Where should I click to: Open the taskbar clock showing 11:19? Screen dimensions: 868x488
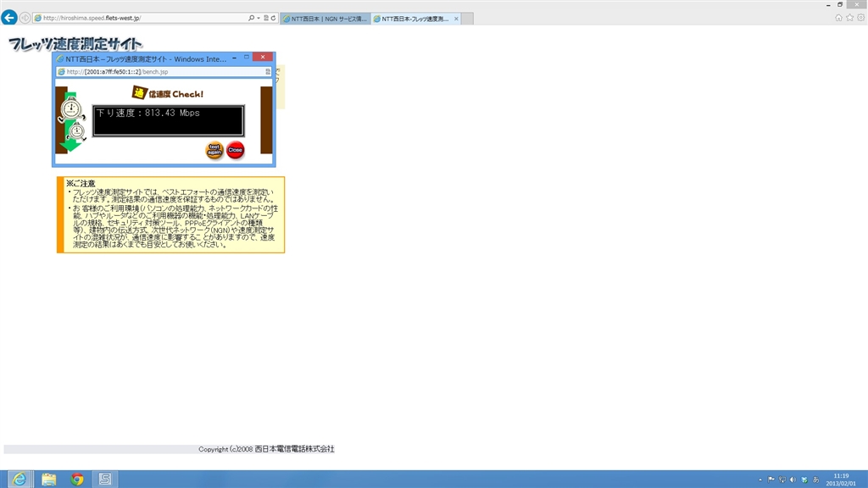tap(841, 480)
